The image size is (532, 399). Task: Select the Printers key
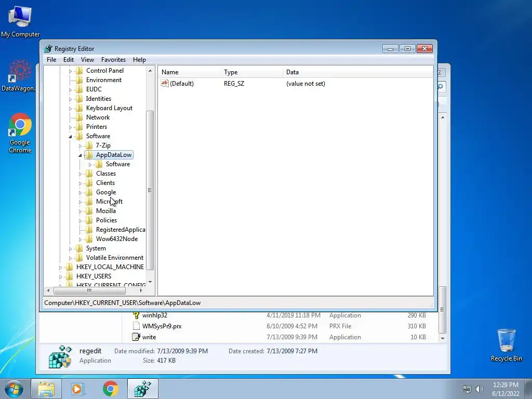click(96, 127)
